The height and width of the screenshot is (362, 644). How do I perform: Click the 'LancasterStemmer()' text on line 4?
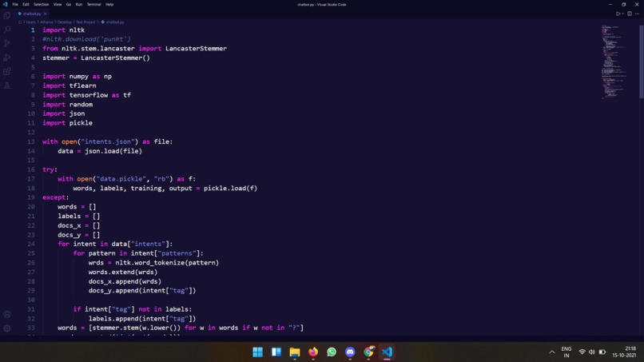pos(115,58)
